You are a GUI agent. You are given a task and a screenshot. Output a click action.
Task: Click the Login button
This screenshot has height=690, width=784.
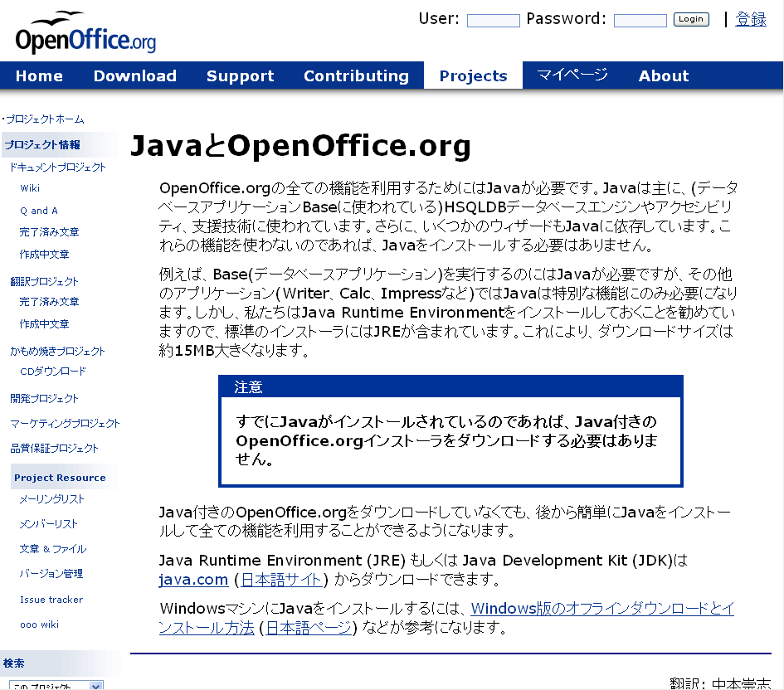click(x=691, y=19)
